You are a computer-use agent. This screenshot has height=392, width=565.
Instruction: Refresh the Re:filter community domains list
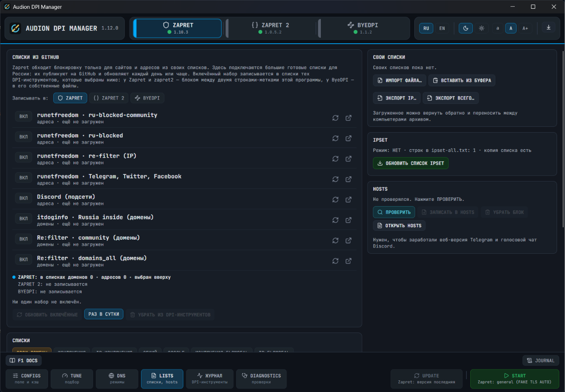(x=335, y=240)
